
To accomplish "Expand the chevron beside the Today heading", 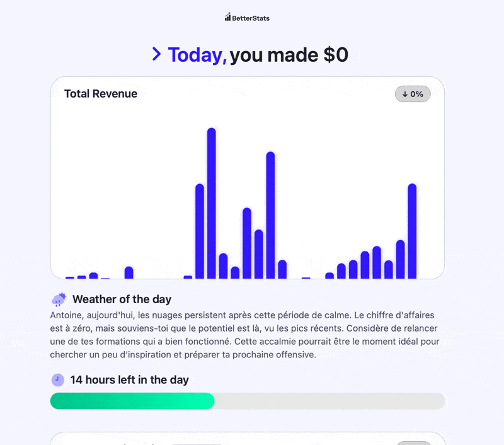I will pos(157,54).
